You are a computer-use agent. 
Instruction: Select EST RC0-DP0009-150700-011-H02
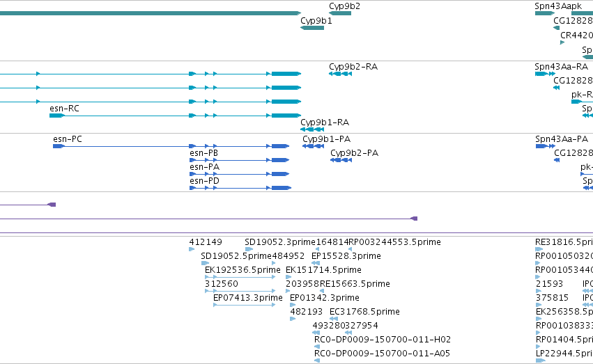[x=383, y=340]
